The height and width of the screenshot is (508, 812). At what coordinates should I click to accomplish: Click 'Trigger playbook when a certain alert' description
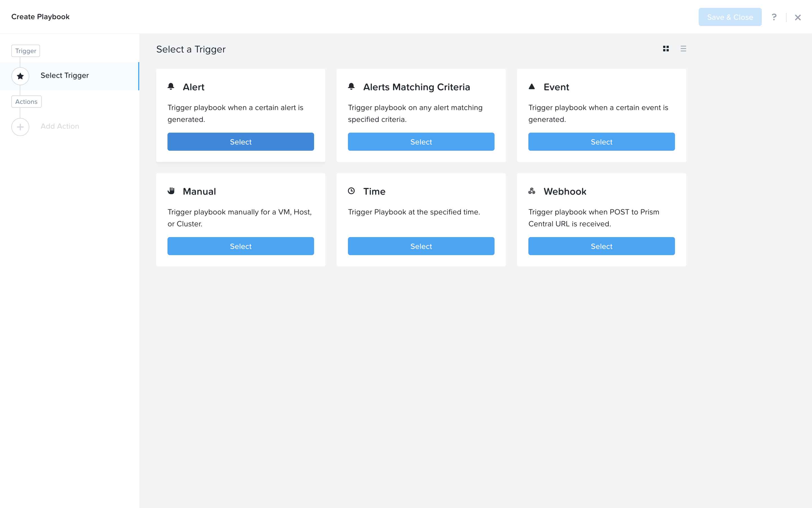click(235, 113)
